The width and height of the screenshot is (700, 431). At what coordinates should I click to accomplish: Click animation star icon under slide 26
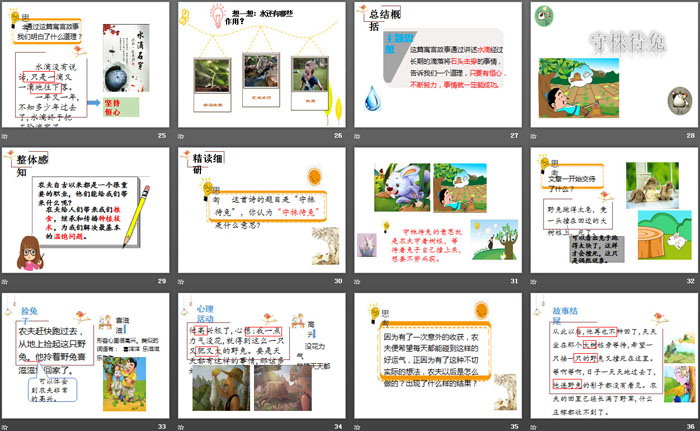click(181, 136)
